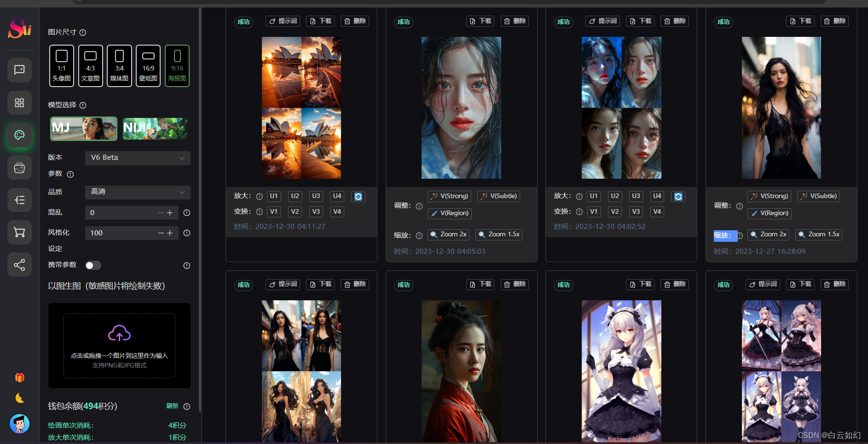The height and width of the screenshot is (444, 868).
Task: Select the palette drawing sidebar icon
Action: [x=19, y=135]
